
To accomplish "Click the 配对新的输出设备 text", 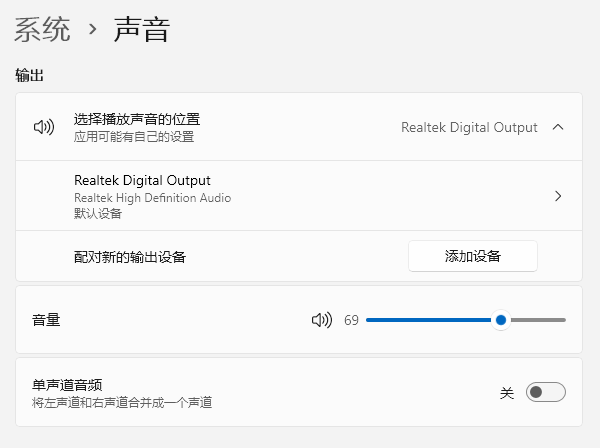I will (130, 257).
